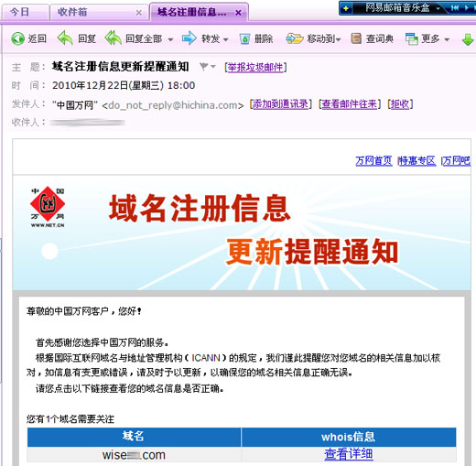Switch to the 今日 tab

tap(19, 12)
